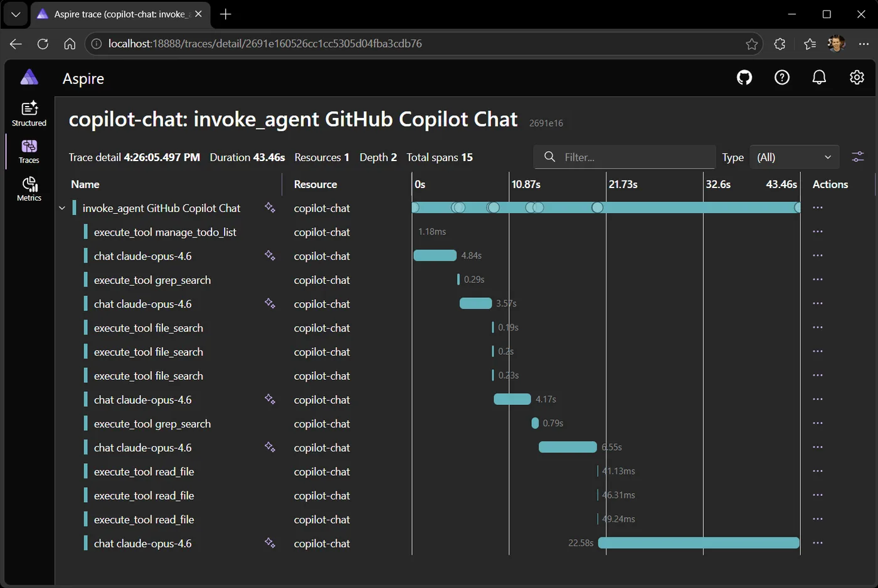Click GenAI sparkle icon on 22.58s chat span
This screenshot has height=588, width=878.
(x=270, y=543)
